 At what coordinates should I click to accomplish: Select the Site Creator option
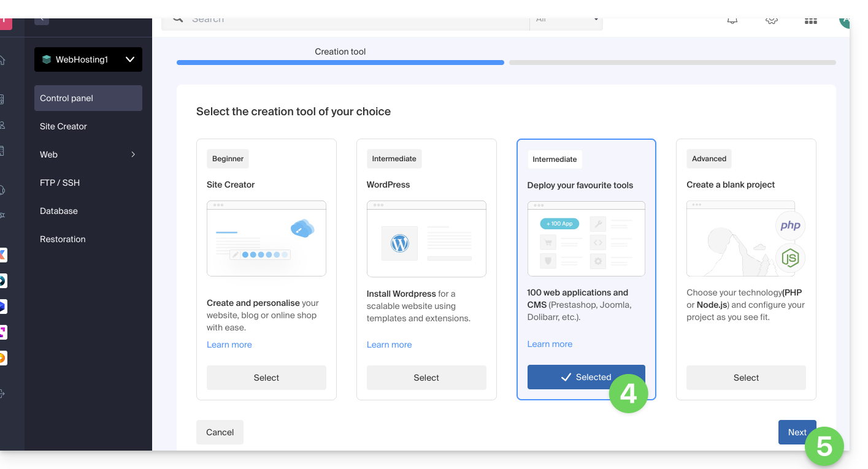pos(266,378)
